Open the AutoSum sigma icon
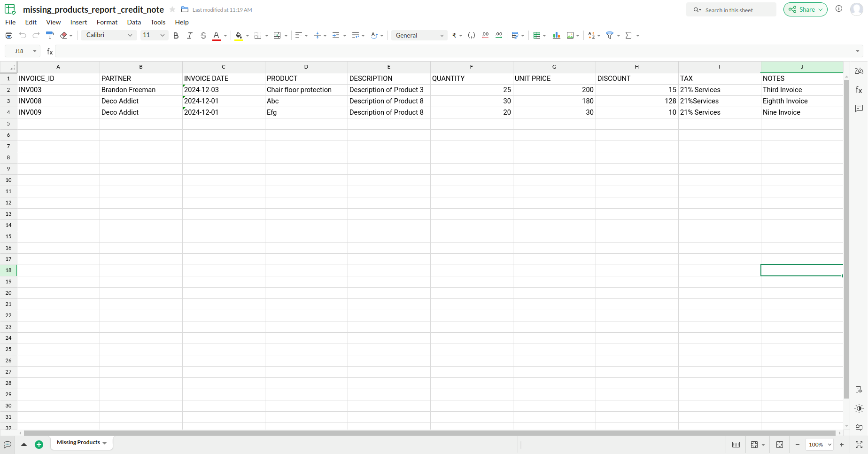The image size is (868, 454). pyautogui.click(x=628, y=35)
